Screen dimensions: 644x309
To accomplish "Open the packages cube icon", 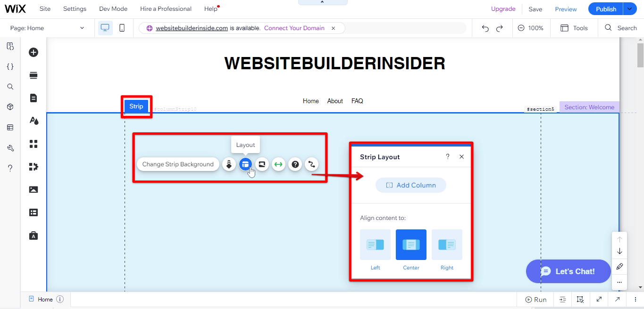I will [x=10, y=107].
